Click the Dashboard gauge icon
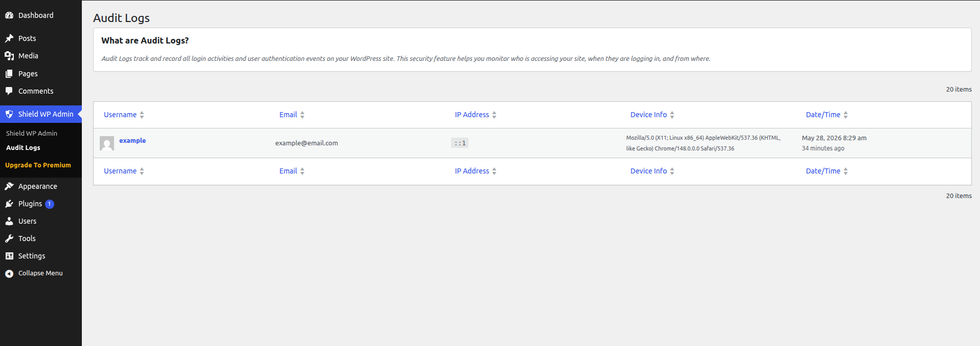Viewport: 980px width, 346px height. coord(9,15)
